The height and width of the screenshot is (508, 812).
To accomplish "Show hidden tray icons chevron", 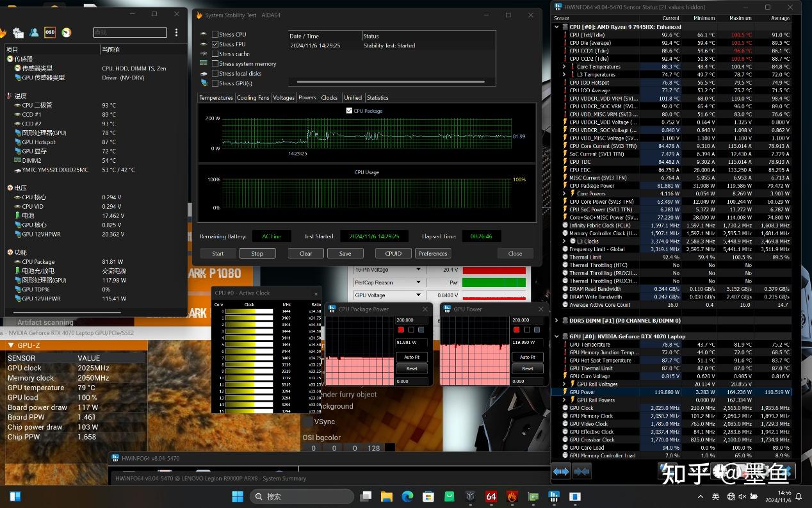I will (701, 496).
